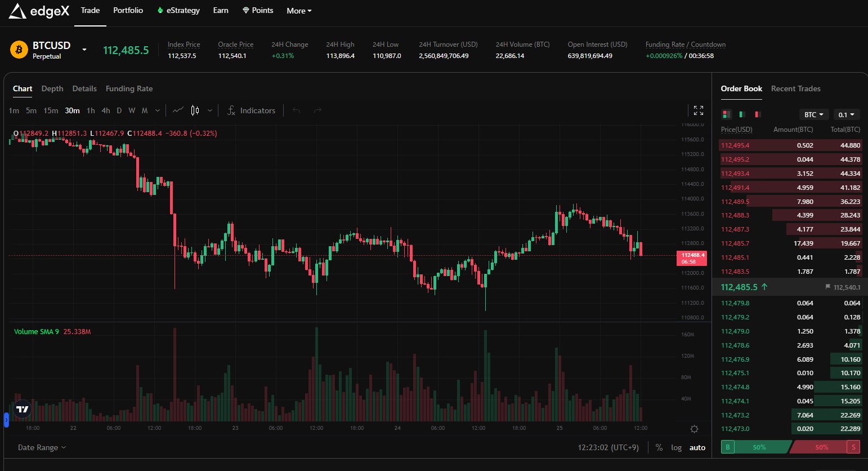Show only bids in order book
Image resolution: width=868 pixels, height=471 pixels.
pos(742,114)
